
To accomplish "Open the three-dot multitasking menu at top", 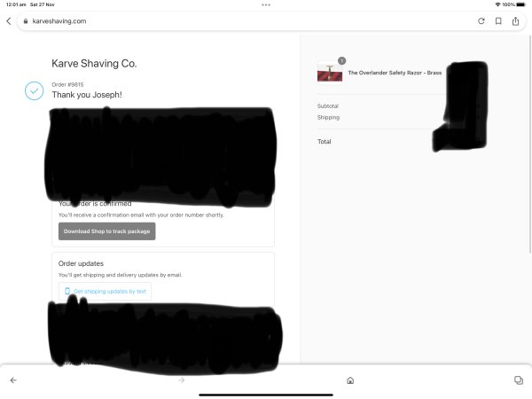I will point(266,4).
